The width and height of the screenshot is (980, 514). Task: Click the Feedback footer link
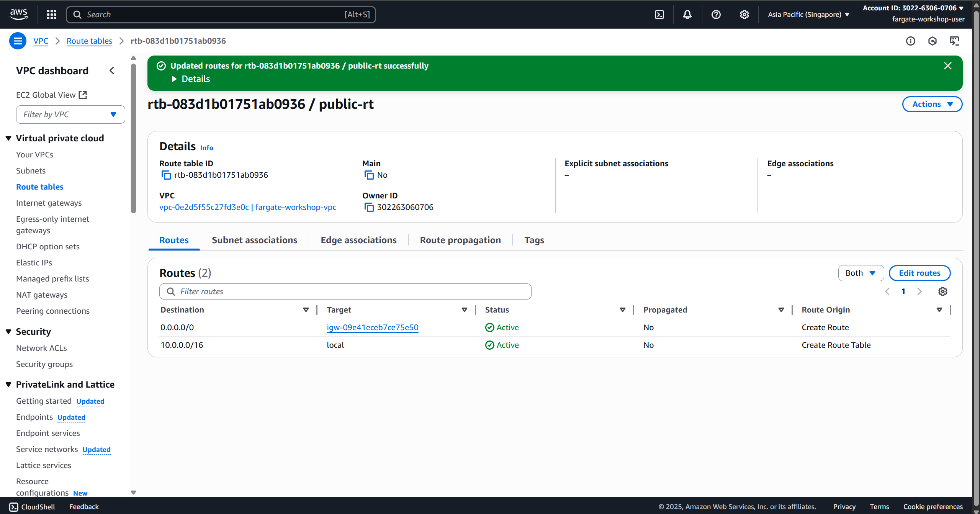[x=84, y=507]
